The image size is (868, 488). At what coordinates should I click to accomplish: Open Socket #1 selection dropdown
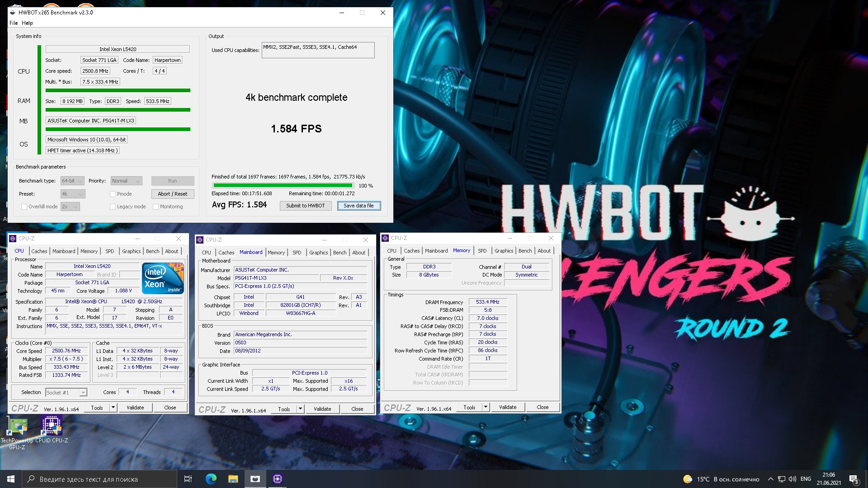tap(66, 392)
